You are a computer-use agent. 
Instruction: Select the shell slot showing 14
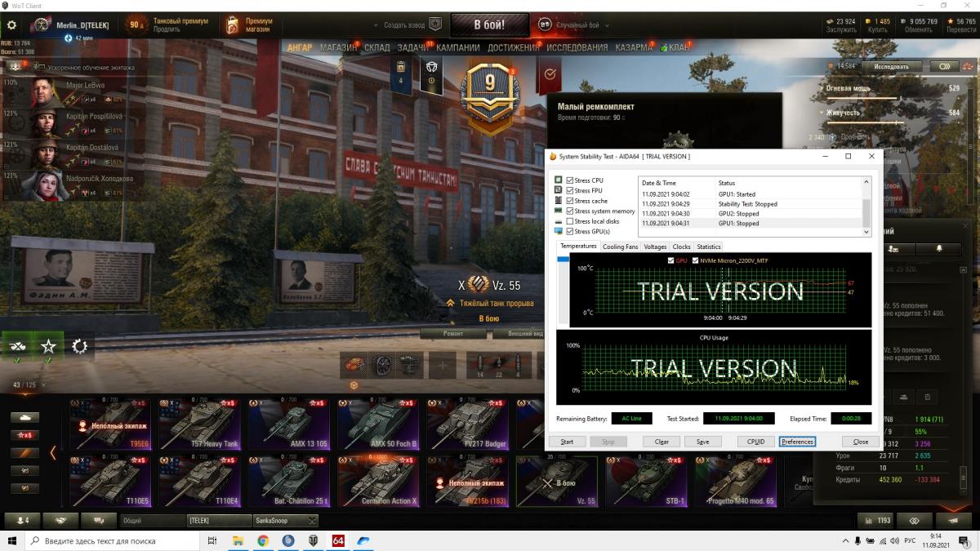479,365
